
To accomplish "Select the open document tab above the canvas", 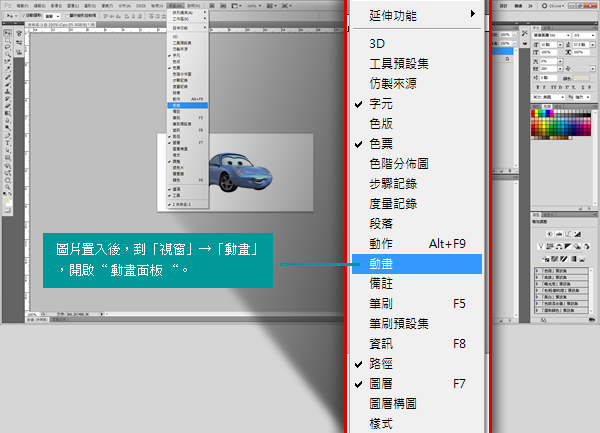I will pos(60,24).
